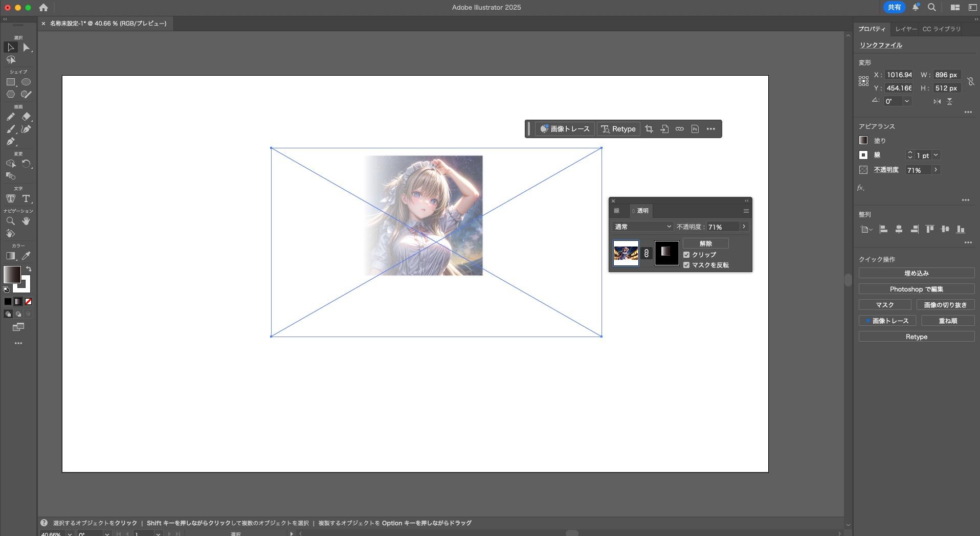Open stroke weight dropdown arrow
Screen dimensions: 980x536
tap(936, 155)
